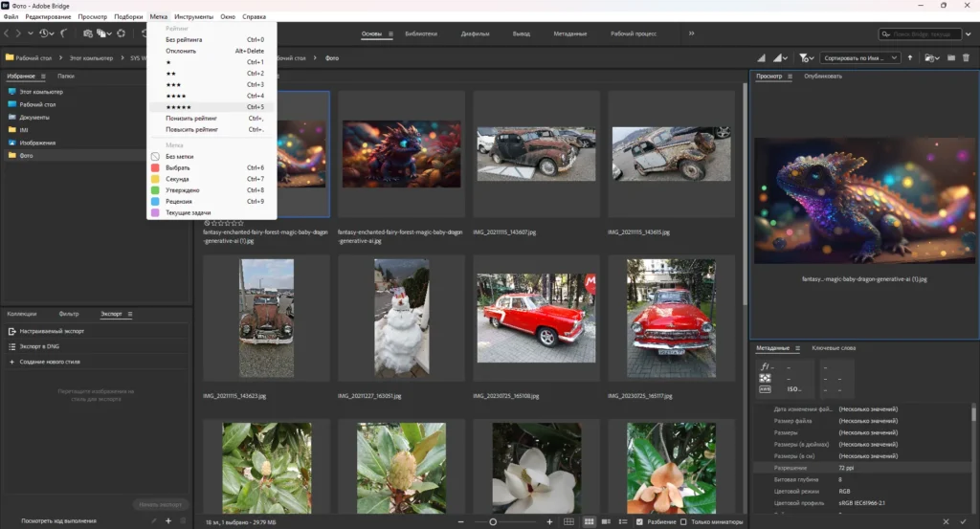Go forward with the right arrow icon

(x=18, y=33)
